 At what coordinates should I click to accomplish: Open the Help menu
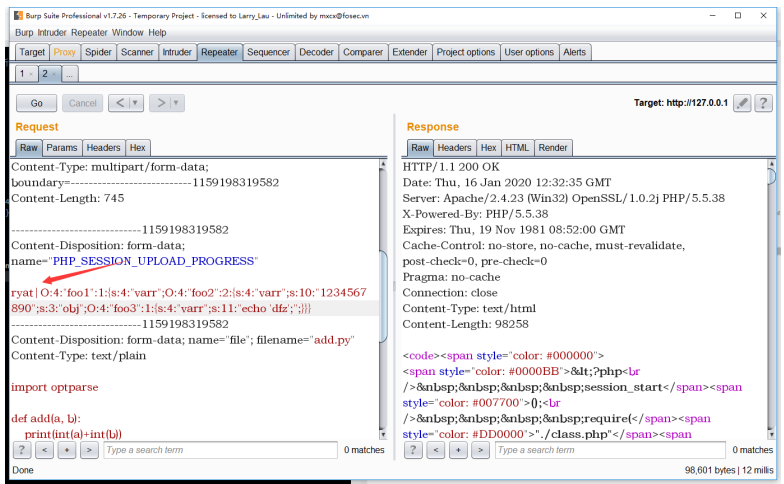tap(157, 32)
